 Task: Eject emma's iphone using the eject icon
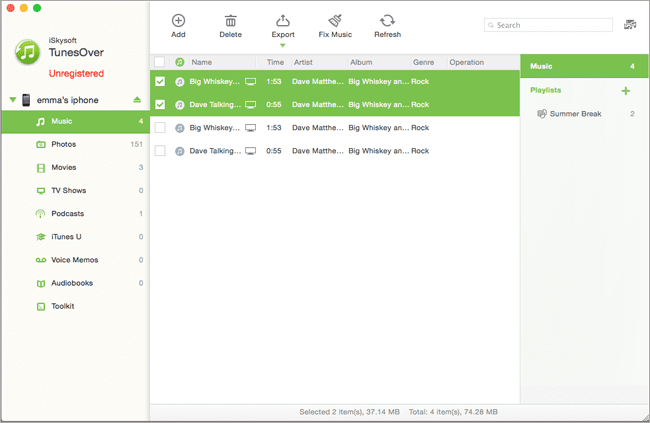click(x=137, y=100)
